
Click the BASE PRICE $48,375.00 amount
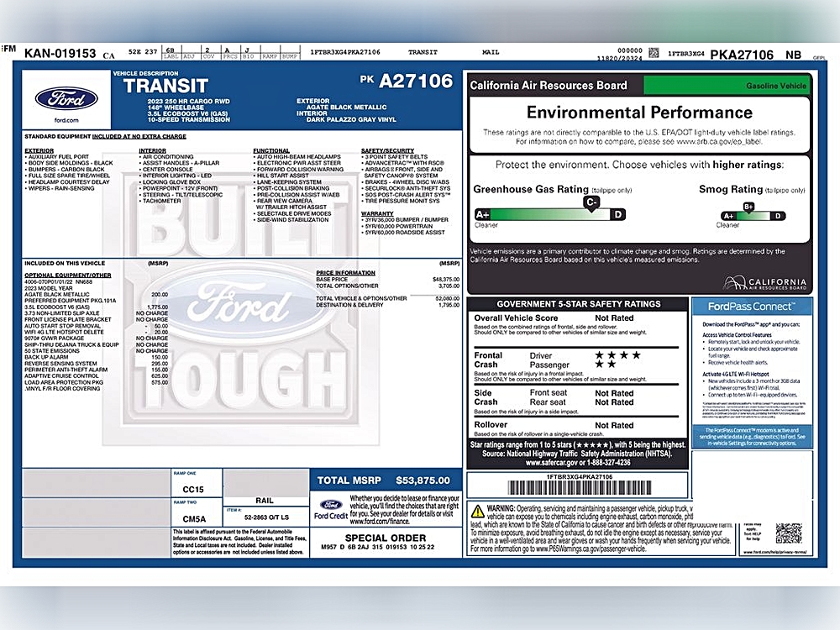tap(446, 279)
